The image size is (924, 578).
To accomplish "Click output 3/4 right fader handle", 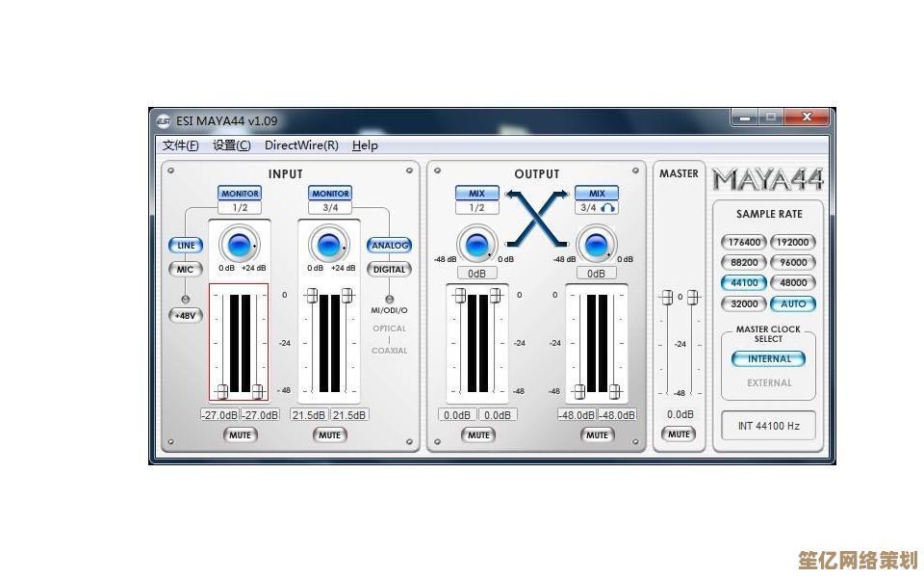I will pyautogui.click(x=615, y=391).
